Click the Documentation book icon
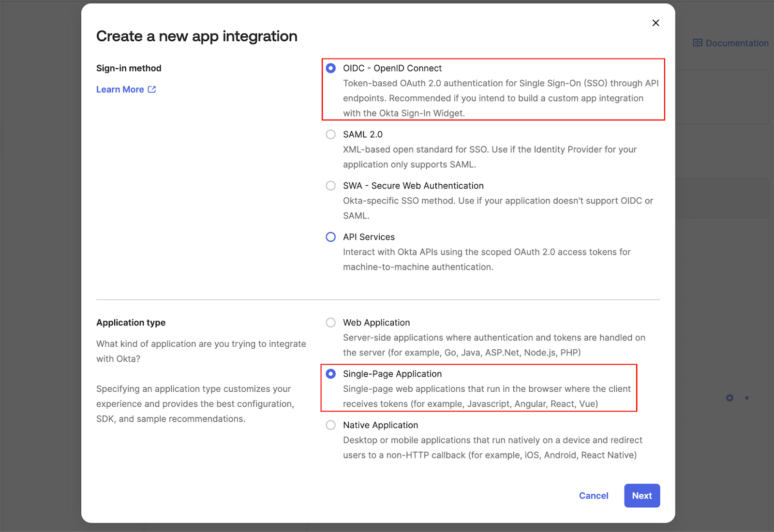This screenshot has width=774, height=532. pyautogui.click(x=698, y=43)
